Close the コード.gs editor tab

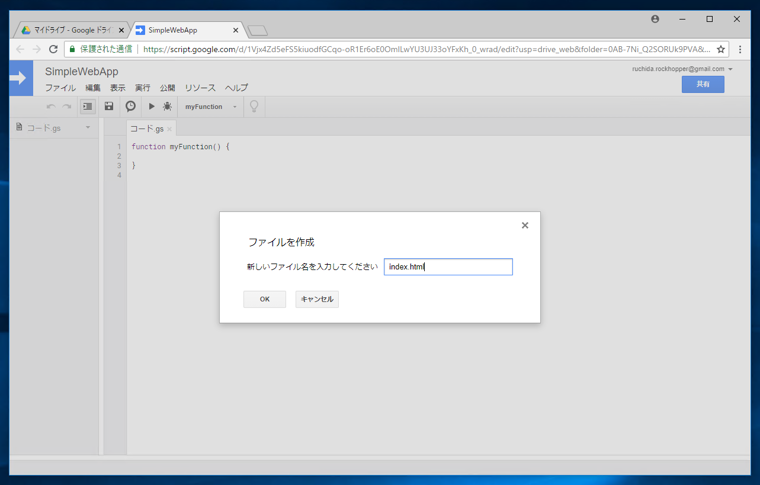[169, 129]
